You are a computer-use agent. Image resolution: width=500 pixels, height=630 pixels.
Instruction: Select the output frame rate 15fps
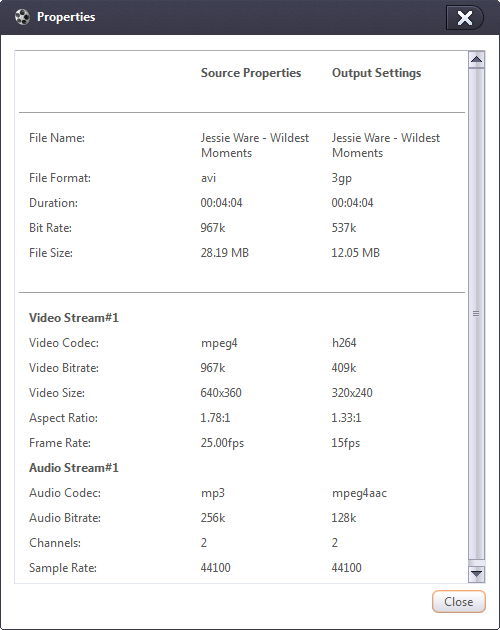coord(345,443)
